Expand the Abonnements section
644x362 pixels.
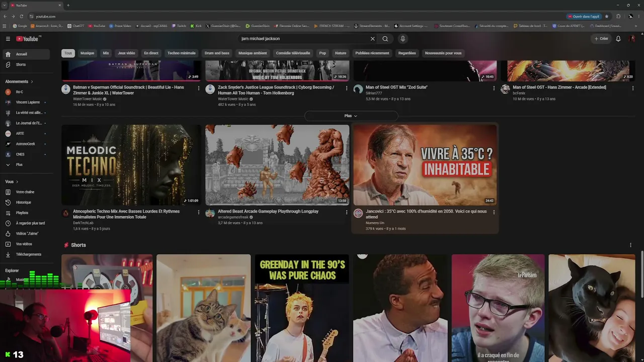coord(19,81)
